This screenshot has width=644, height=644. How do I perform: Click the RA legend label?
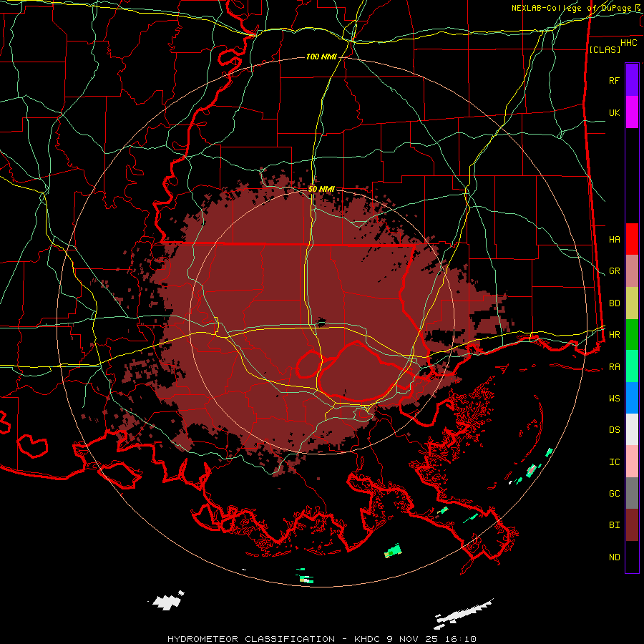[x=614, y=366]
